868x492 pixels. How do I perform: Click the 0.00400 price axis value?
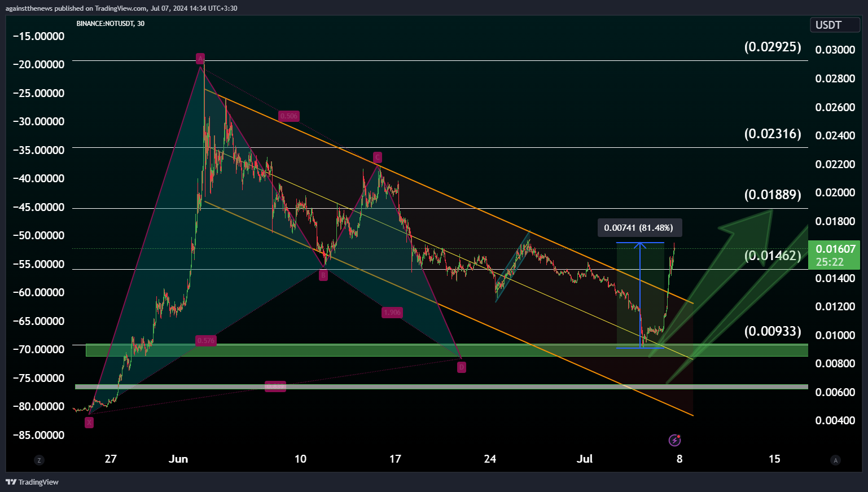click(x=835, y=420)
